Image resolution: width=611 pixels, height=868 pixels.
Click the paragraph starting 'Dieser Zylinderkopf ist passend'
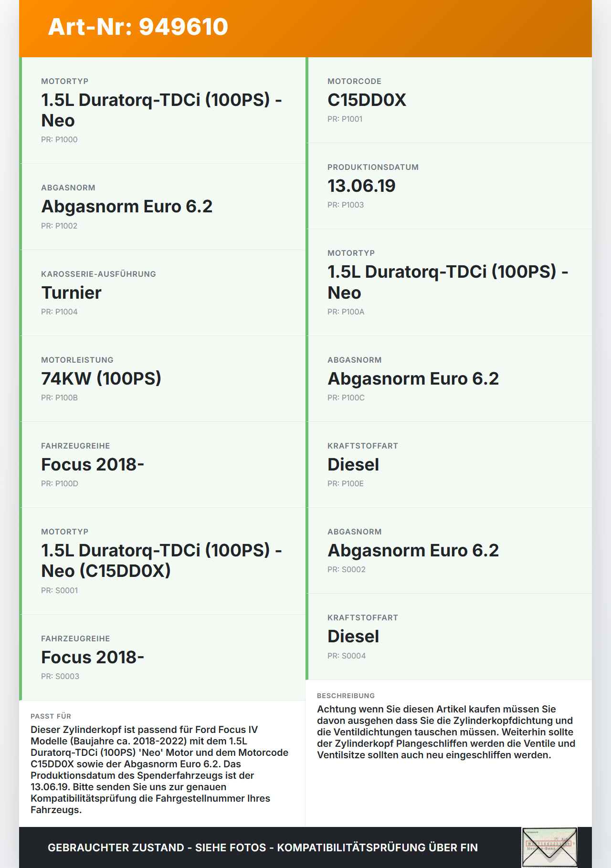[x=159, y=770]
